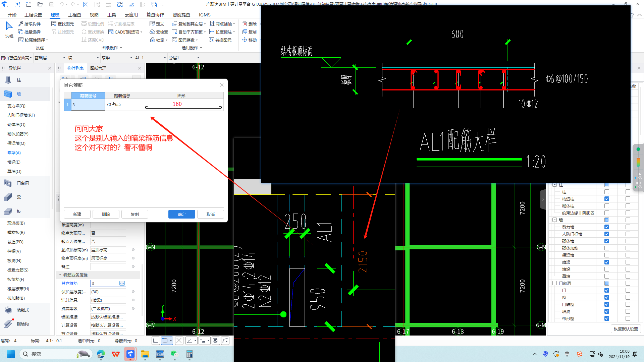Expand the AL-1 component dropdown
Image resolution: width=644 pixels, height=362 pixels.
click(150, 58)
